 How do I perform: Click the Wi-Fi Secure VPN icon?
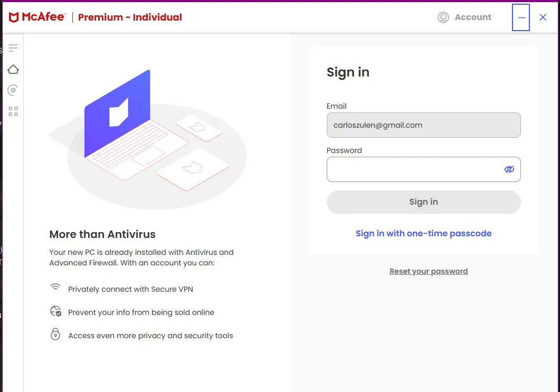[x=55, y=288]
